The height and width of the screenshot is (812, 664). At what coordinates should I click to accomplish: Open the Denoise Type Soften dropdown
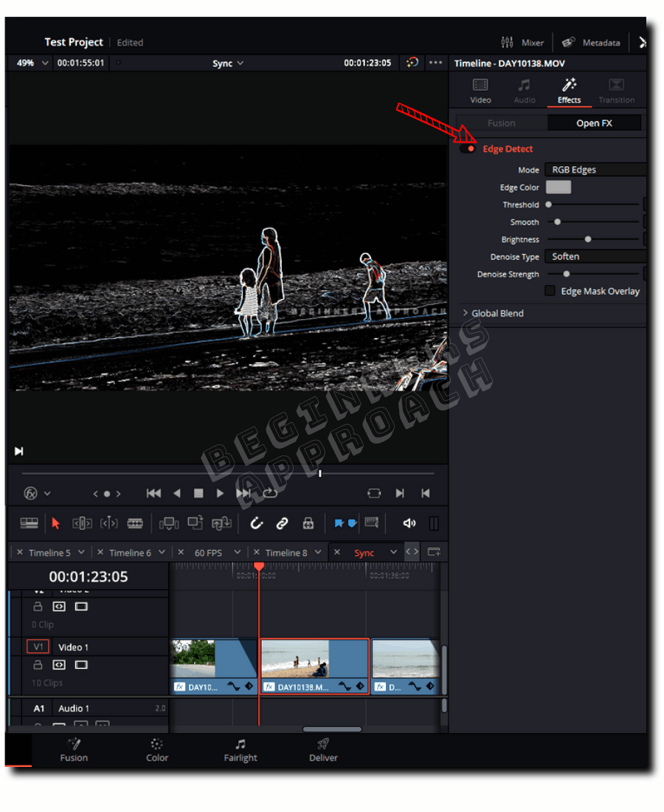[596, 257]
